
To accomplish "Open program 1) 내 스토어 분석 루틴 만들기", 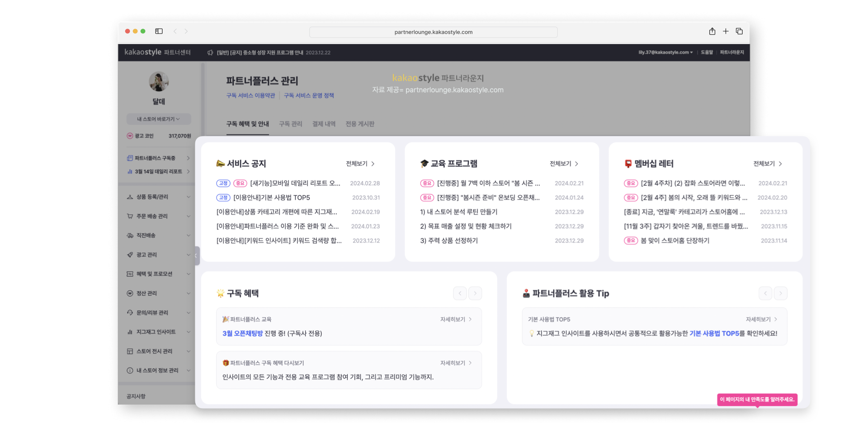I will click(x=459, y=212).
